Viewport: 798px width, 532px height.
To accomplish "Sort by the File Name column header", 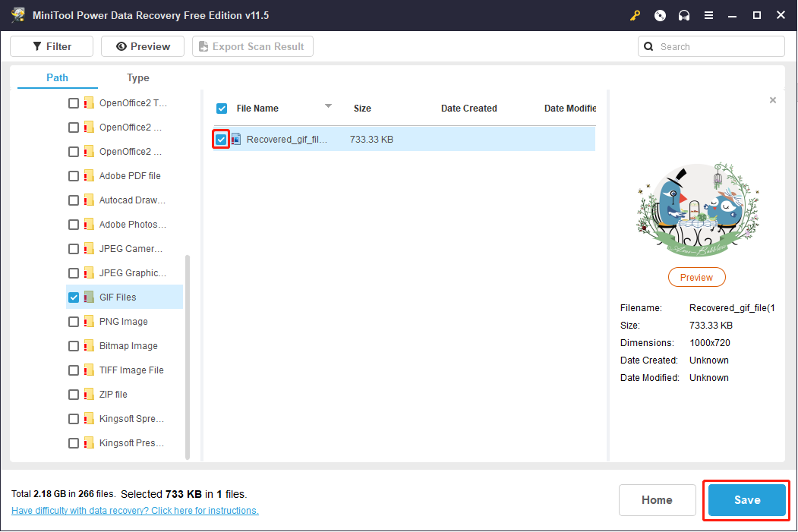I will (257, 109).
